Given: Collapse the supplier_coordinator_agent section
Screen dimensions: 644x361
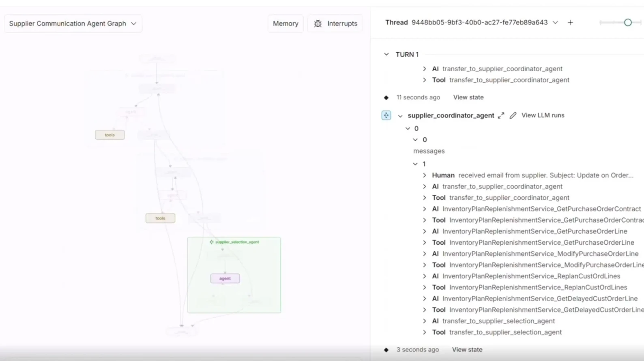Looking at the screenshot, I should pyautogui.click(x=400, y=116).
